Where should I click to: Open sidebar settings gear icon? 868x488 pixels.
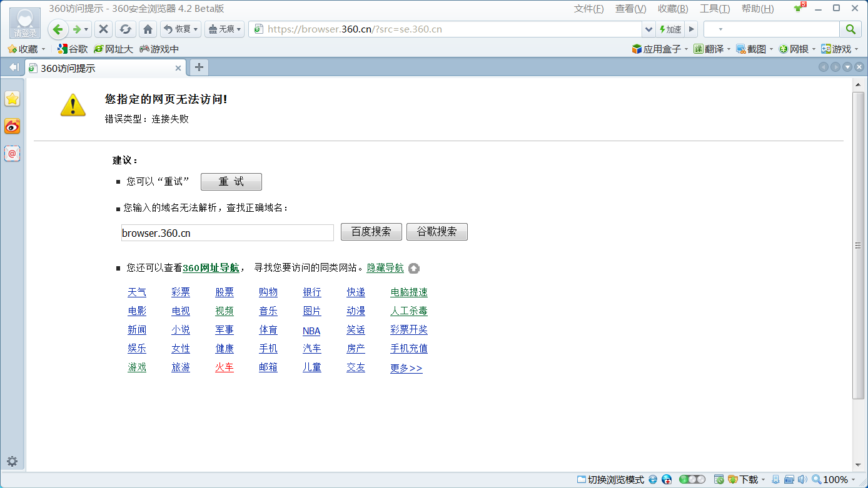point(13,462)
